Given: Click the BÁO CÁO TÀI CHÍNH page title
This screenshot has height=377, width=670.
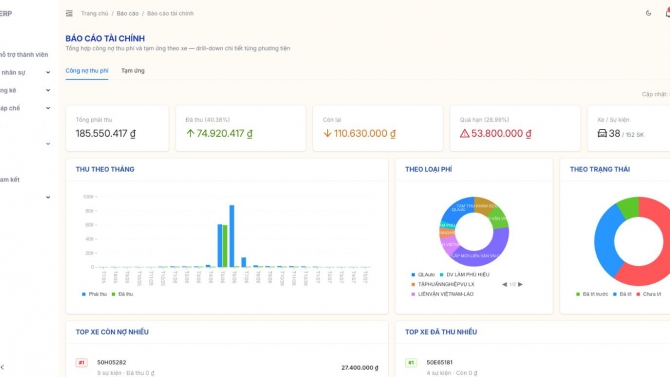Looking at the screenshot, I should point(105,38).
